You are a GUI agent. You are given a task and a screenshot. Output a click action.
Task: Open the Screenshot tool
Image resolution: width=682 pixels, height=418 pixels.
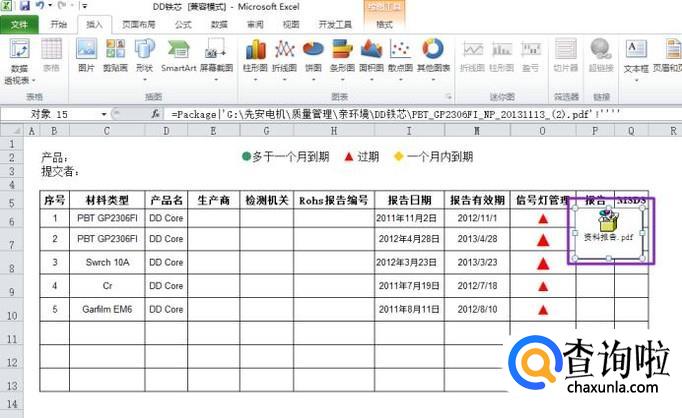pos(216,60)
